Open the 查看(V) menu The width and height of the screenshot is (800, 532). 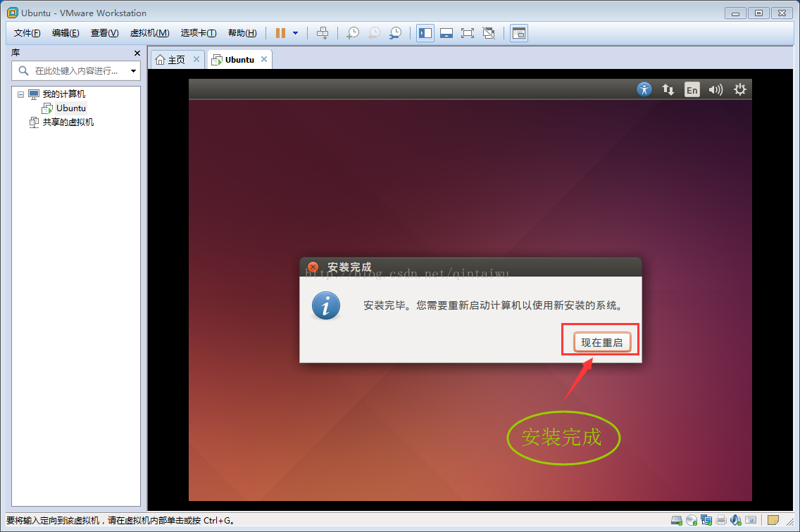coord(105,33)
